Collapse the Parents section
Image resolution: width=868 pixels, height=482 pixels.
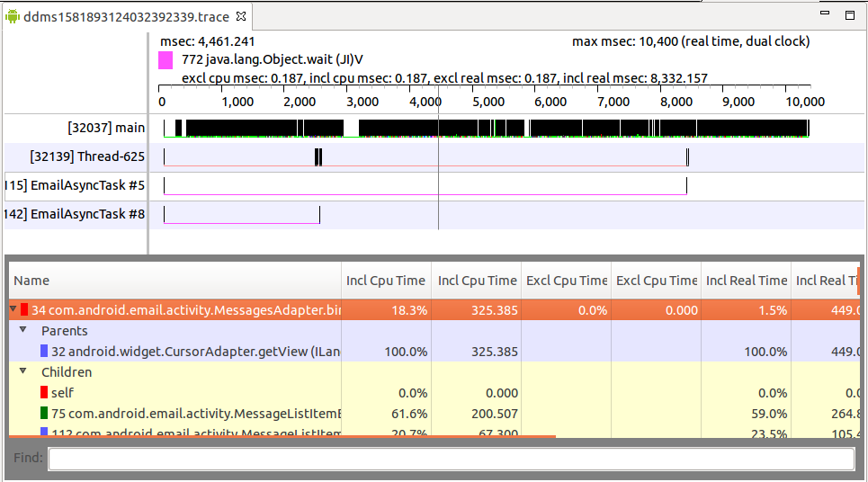pyautogui.click(x=22, y=330)
